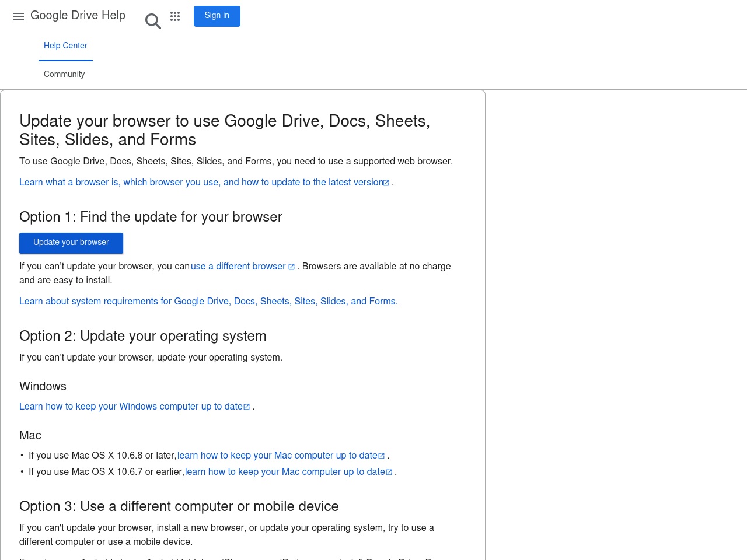Switch to the Help Center tab

[x=65, y=46]
